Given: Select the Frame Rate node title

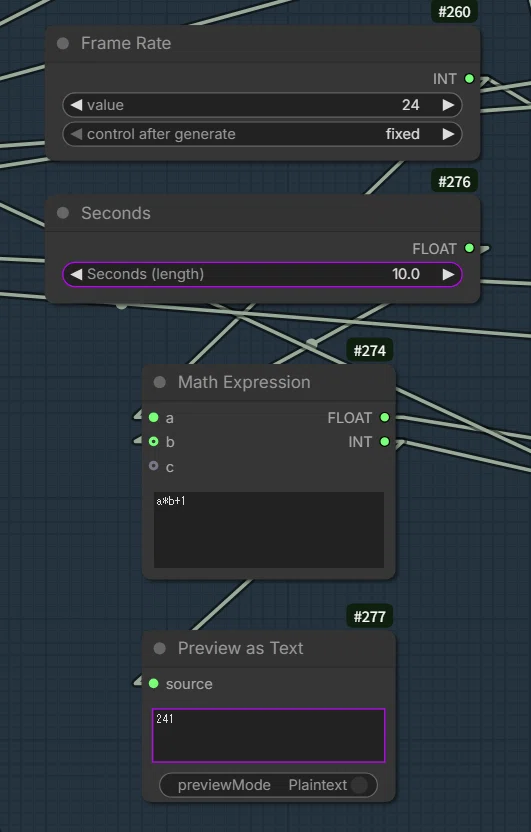Looking at the screenshot, I should click(126, 44).
